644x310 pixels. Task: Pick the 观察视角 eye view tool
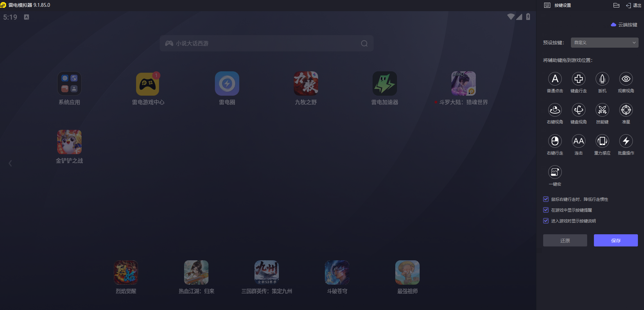tap(626, 79)
